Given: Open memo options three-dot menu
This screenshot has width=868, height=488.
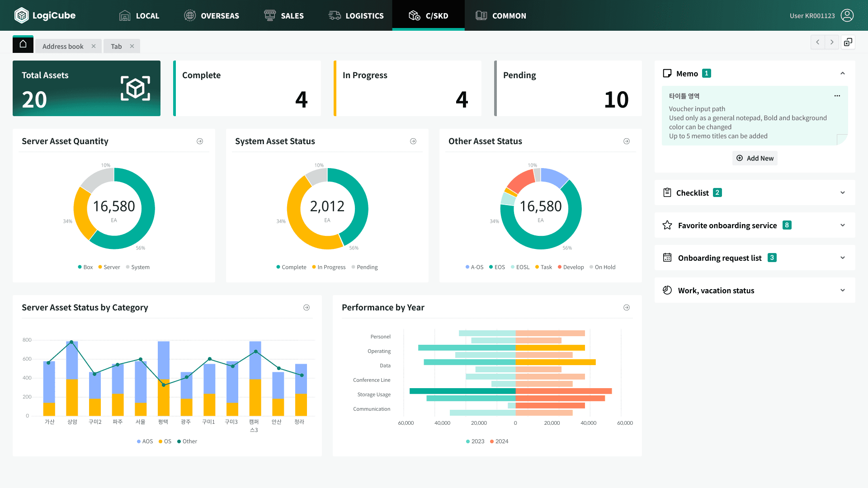Looking at the screenshot, I should click(837, 96).
